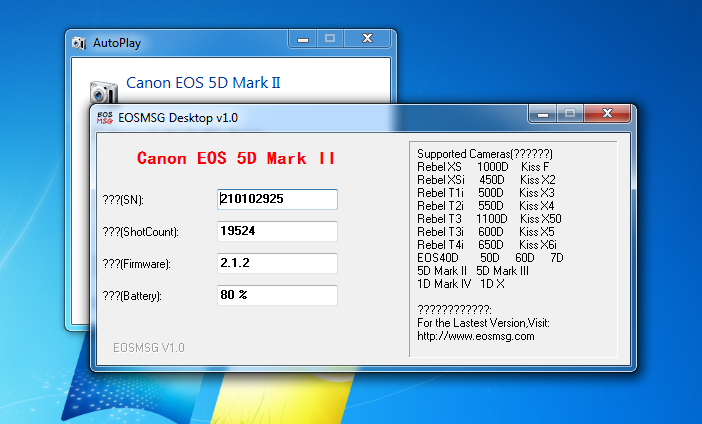This screenshot has height=424, width=702.
Task: Click the EOSMSG V1.0 footer label
Action: pyautogui.click(x=148, y=347)
